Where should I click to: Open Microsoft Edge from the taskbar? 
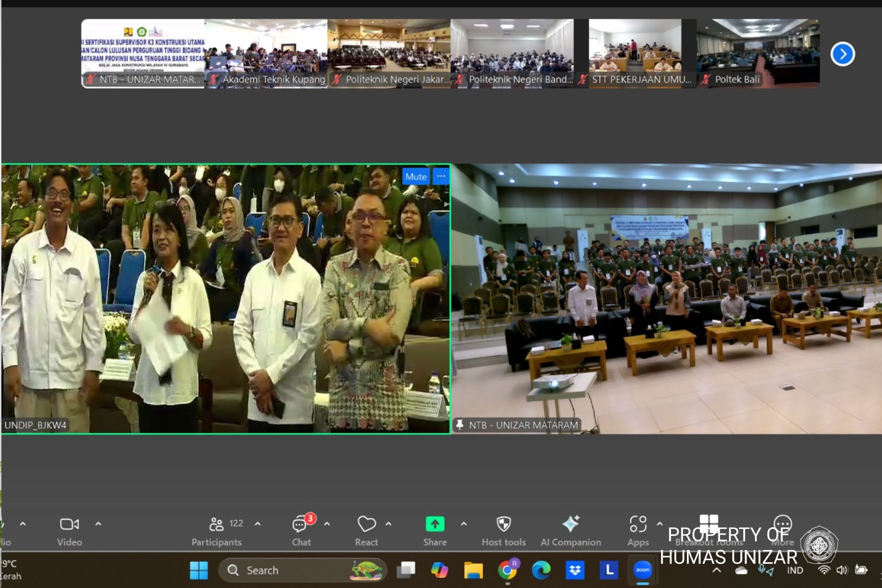pyautogui.click(x=541, y=570)
